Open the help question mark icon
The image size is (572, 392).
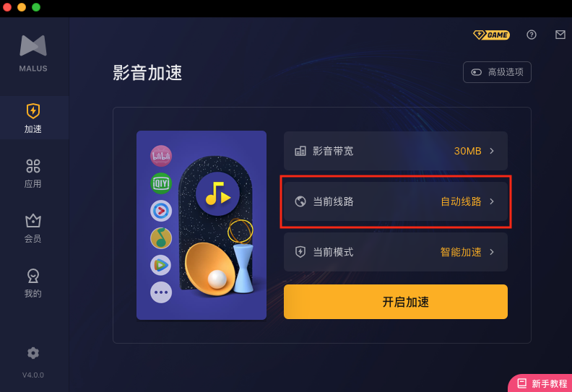532,35
